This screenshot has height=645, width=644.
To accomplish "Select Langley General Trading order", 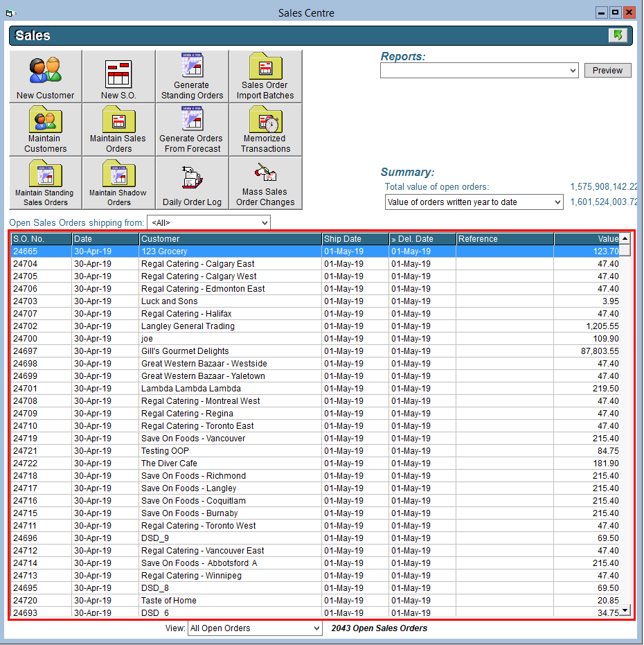I will (x=315, y=326).
